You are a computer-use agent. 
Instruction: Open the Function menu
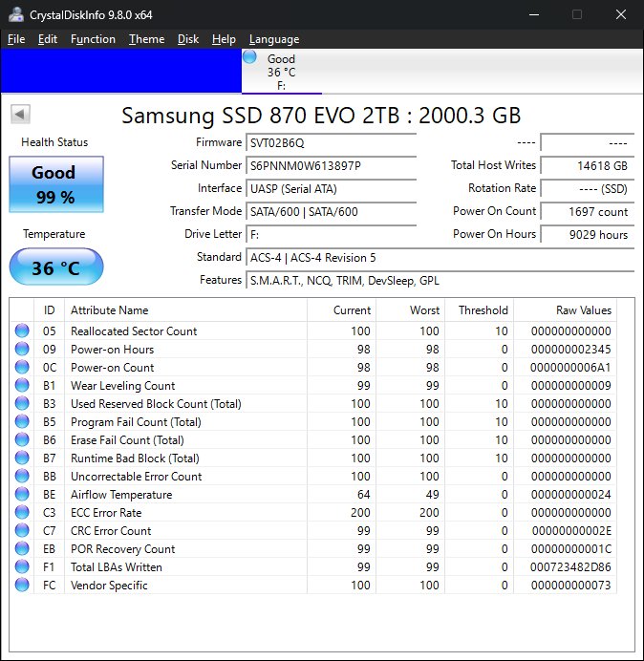point(93,39)
